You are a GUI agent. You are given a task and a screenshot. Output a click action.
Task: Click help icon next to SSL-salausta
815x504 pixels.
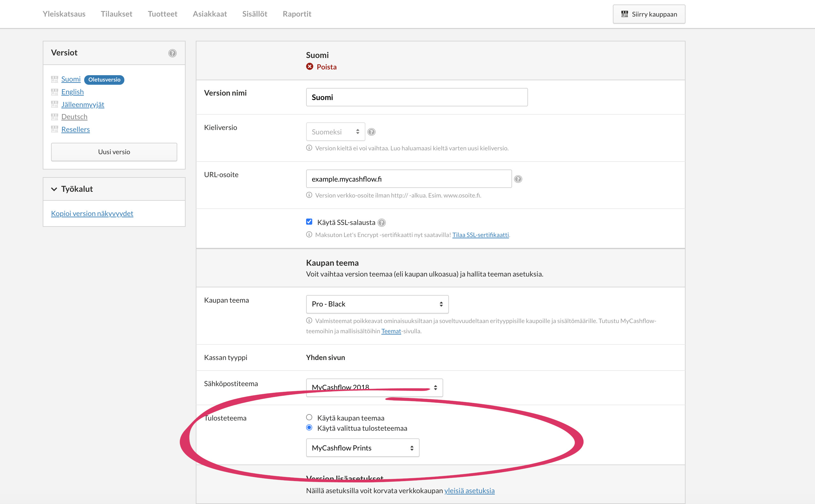pyautogui.click(x=382, y=223)
